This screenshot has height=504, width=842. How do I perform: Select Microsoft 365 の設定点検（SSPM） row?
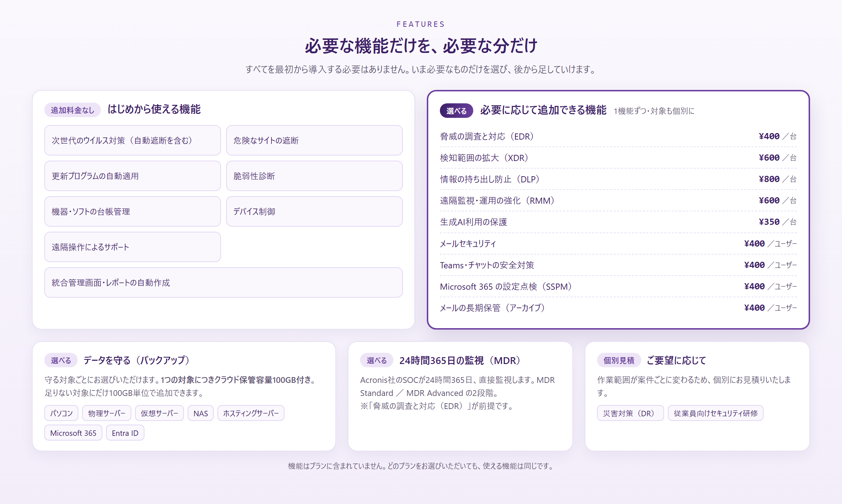pyautogui.click(x=618, y=286)
